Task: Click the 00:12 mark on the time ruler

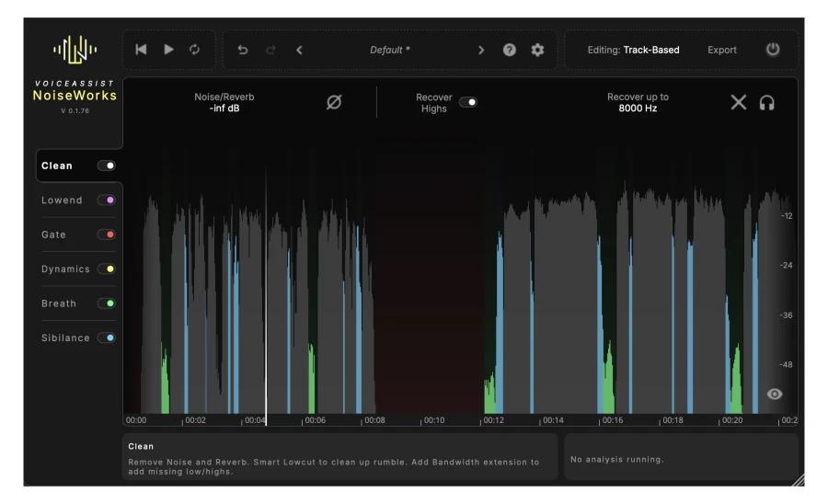Action: click(x=494, y=420)
